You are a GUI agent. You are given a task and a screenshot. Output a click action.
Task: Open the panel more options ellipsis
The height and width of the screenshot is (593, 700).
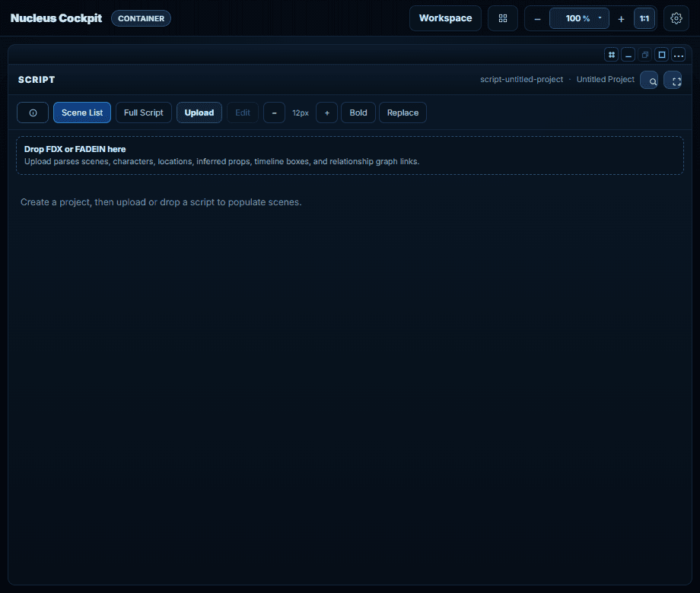tap(679, 55)
